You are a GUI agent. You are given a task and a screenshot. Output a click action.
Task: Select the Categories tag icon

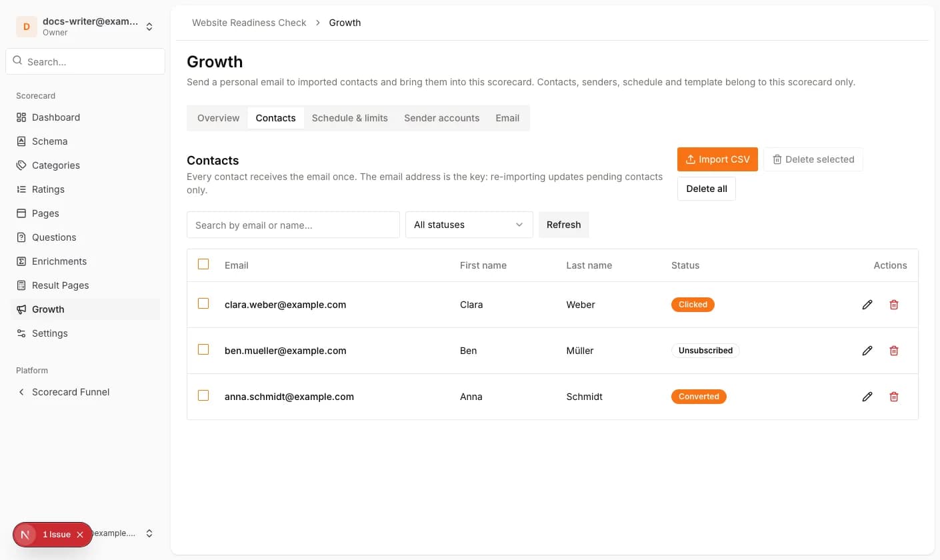click(21, 165)
